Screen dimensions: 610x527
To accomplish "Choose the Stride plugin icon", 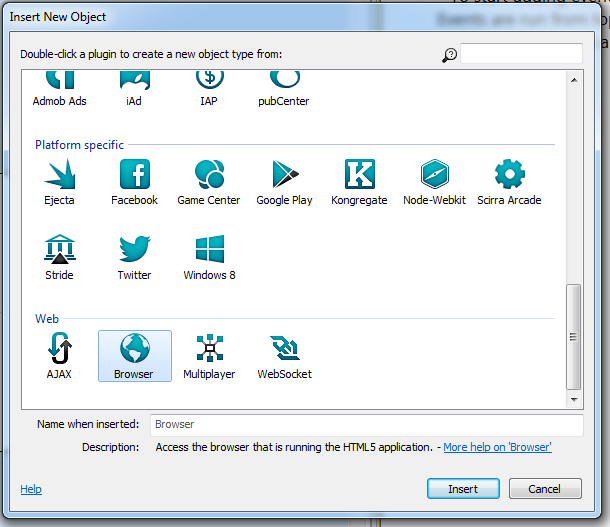I will pyautogui.click(x=60, y=249).
